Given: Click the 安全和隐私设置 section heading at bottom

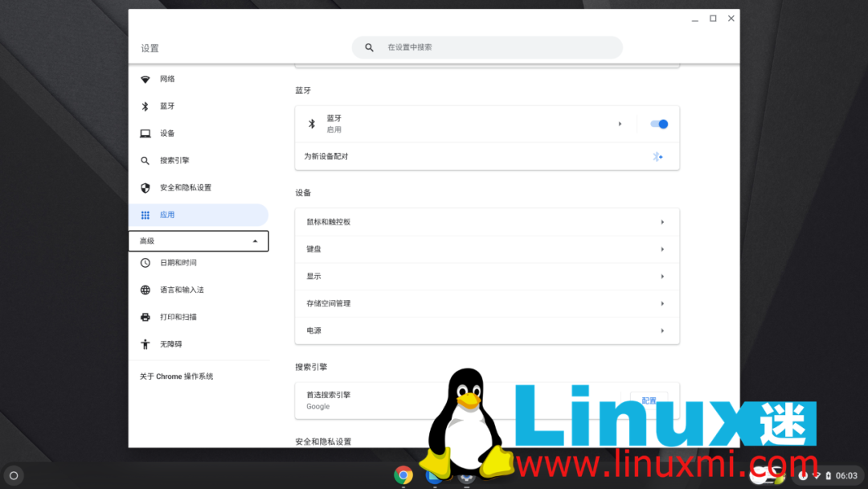Looking at the screenshot, I should point(323,442).
